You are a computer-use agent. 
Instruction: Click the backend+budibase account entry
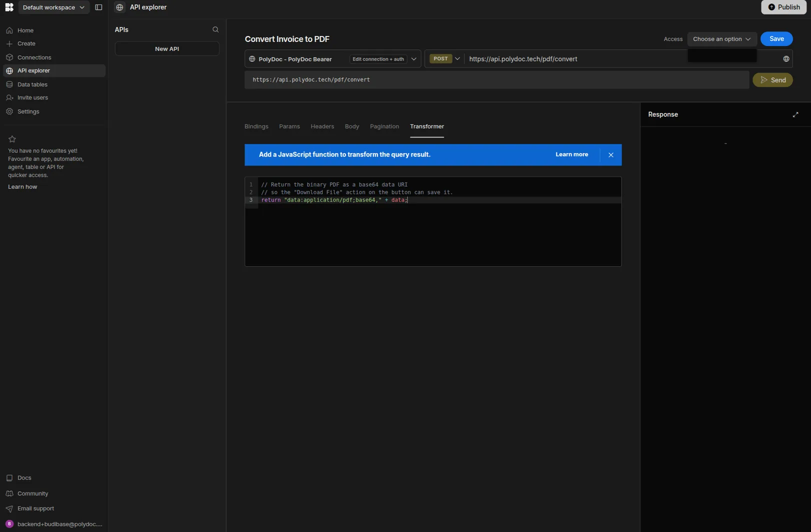pyautogui.click(x=54, y=524)
